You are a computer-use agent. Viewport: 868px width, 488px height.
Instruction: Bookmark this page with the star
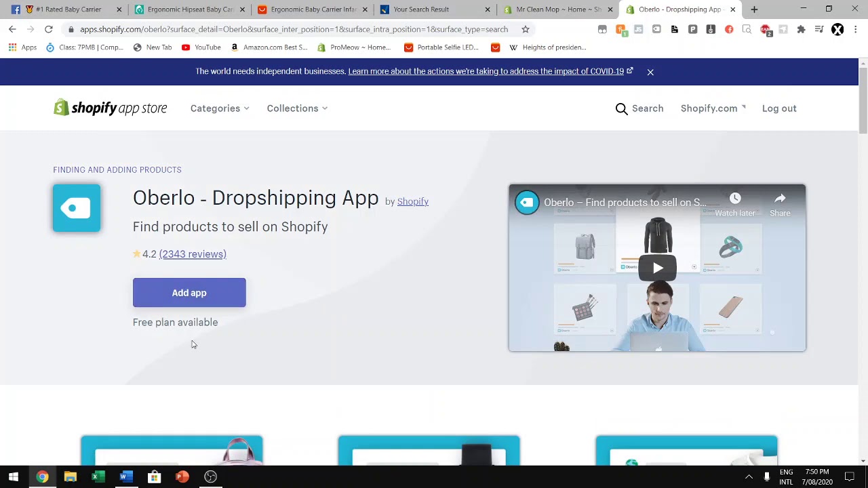point(525,29)
